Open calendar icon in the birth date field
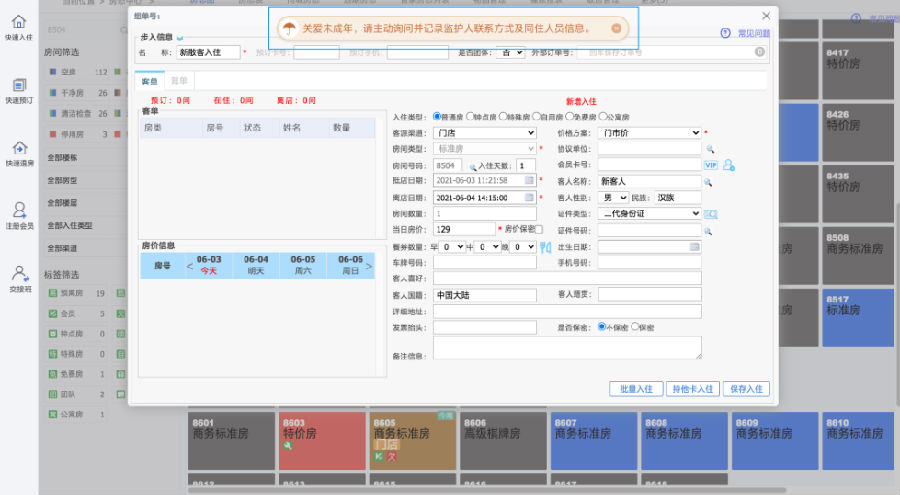 (x=694, y=247)
